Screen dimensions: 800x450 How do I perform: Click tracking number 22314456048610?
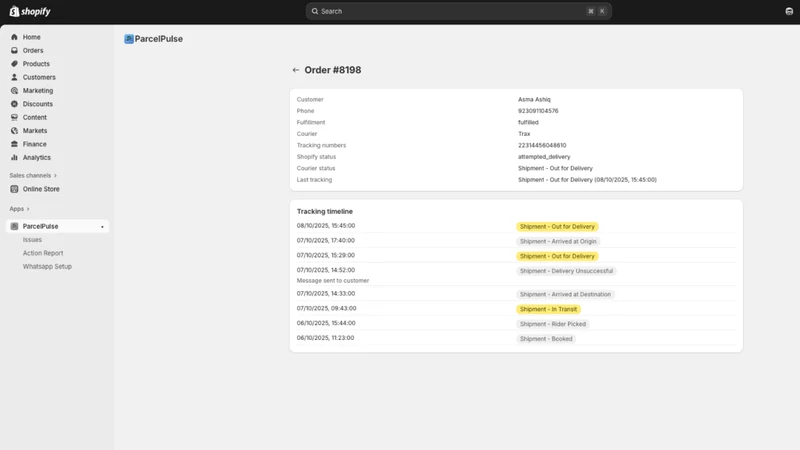point(542,145)
